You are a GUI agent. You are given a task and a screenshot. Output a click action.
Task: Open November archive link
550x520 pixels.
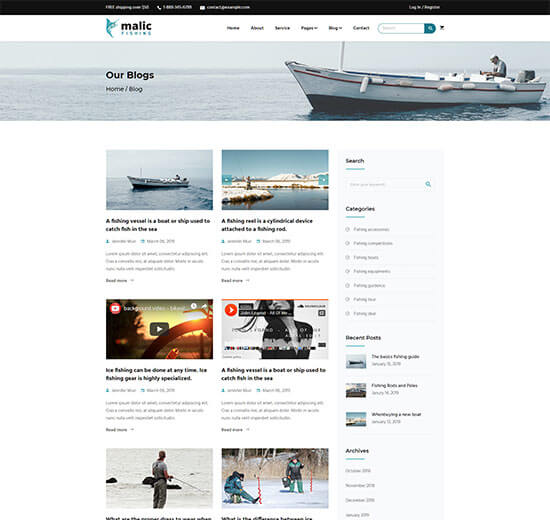point(360,486)
